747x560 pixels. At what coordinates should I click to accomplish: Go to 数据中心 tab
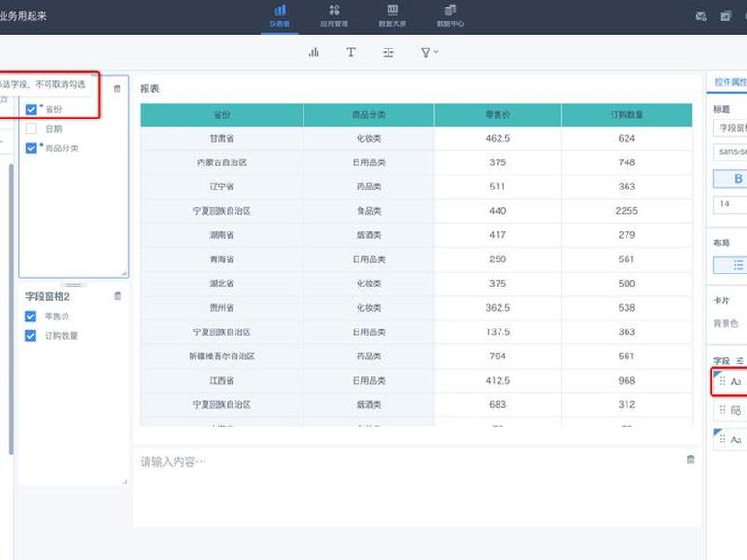click(x=450, y=16)
